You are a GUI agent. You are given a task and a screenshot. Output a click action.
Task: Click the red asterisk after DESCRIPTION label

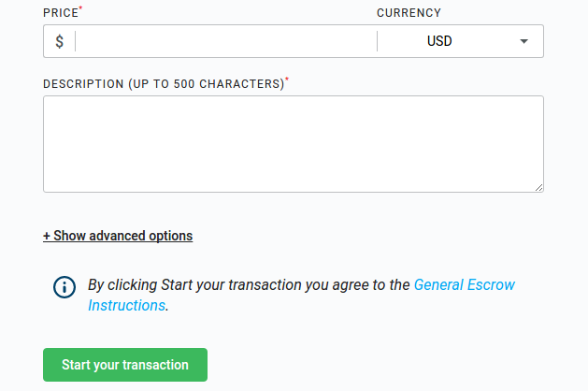pos(287,80)
